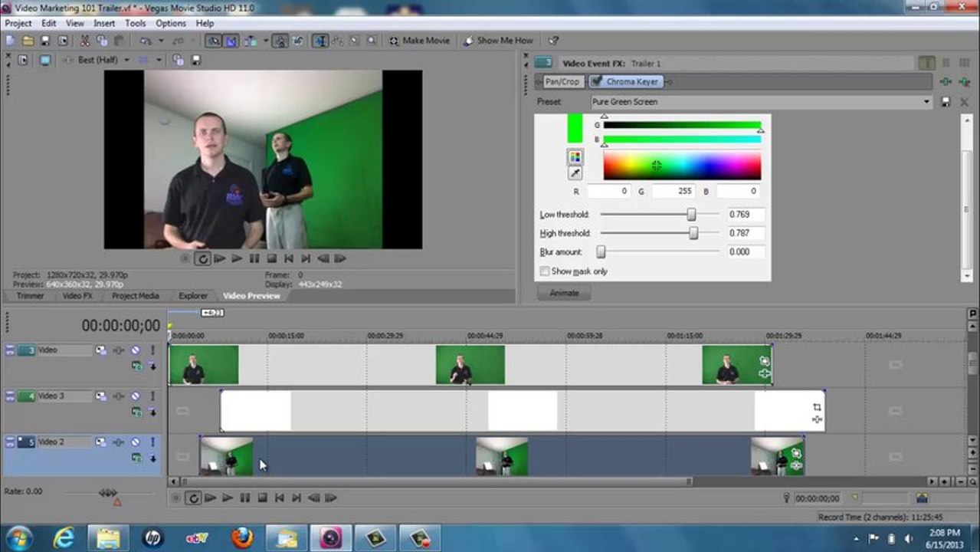
Task: Open compositing mode on Video track 3
Action: (136, 366)
